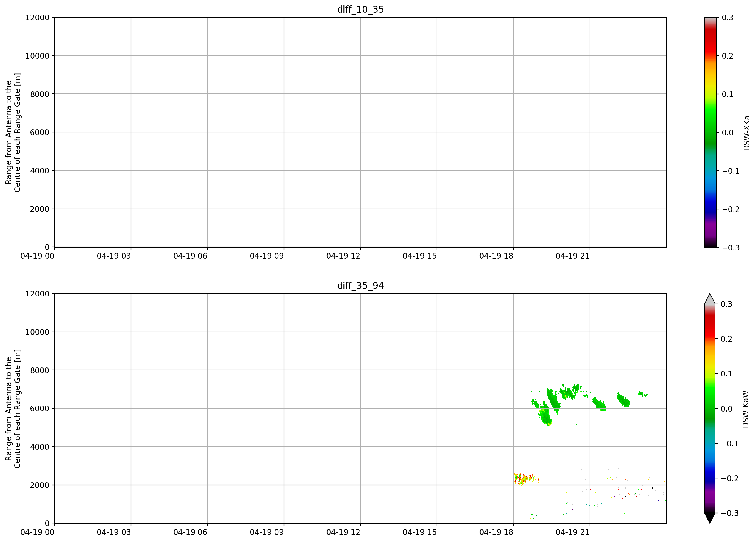Click the bottom plot's y-axis range label

(13, 408)
